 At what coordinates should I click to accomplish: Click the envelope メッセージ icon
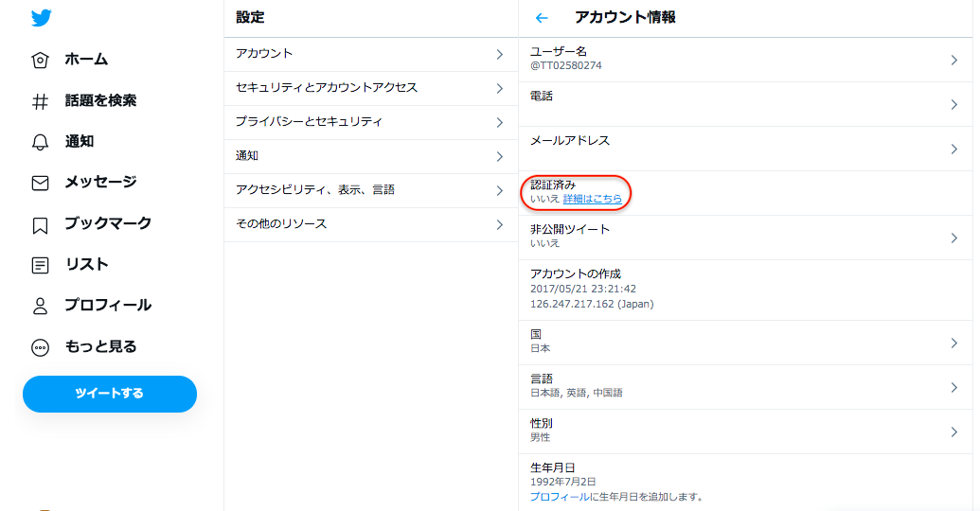40,183
